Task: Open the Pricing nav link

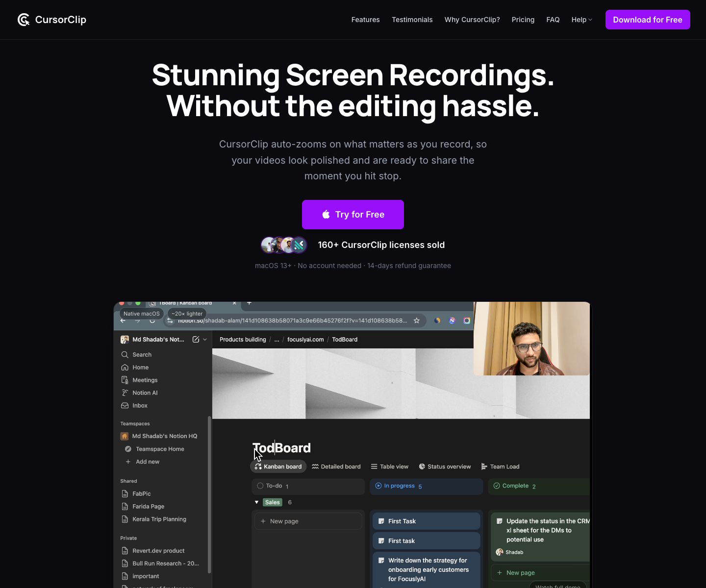Action: click(x=523, y=20)
